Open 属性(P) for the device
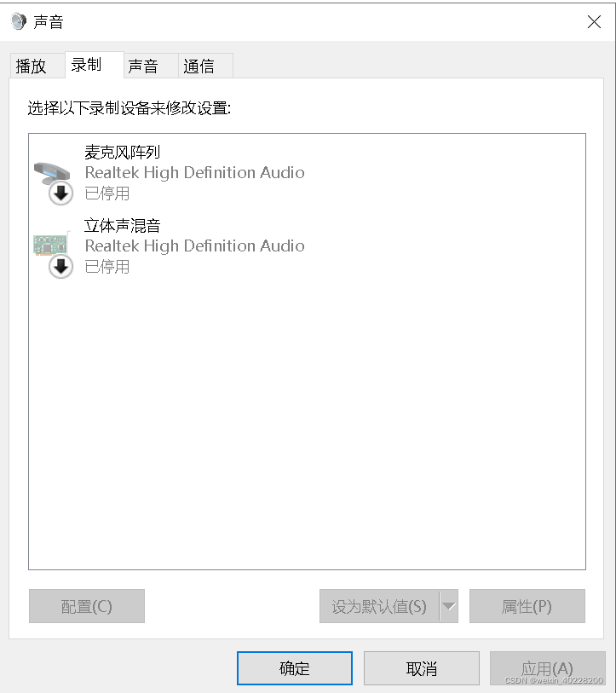The image size is (616, 693). click(x=527, y=606)
